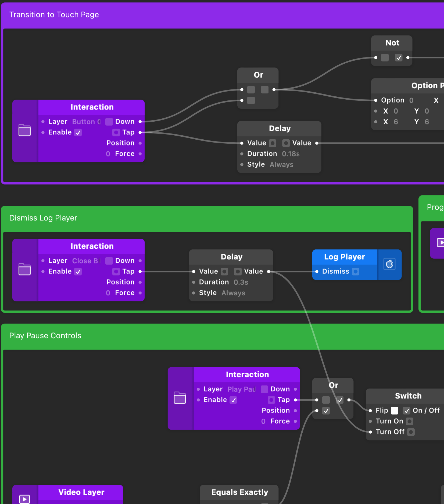This screenshot has width=444, height=504.
Task: Open Style dropdown in 0.3s Delay patch
Action: (233, 293)
